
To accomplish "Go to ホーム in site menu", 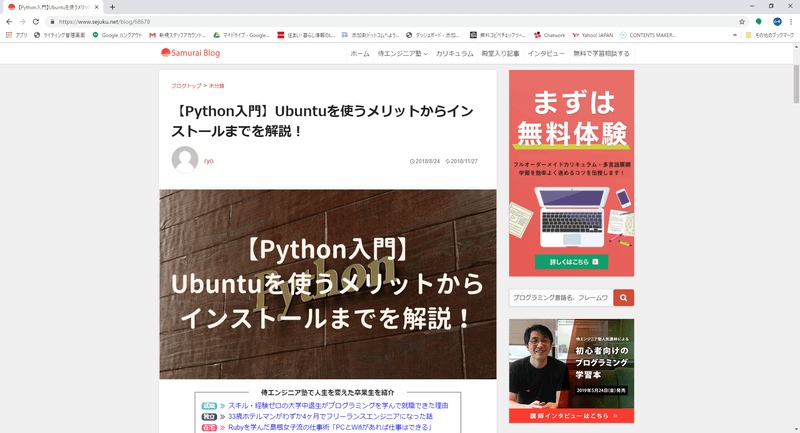I will (360, 54).
